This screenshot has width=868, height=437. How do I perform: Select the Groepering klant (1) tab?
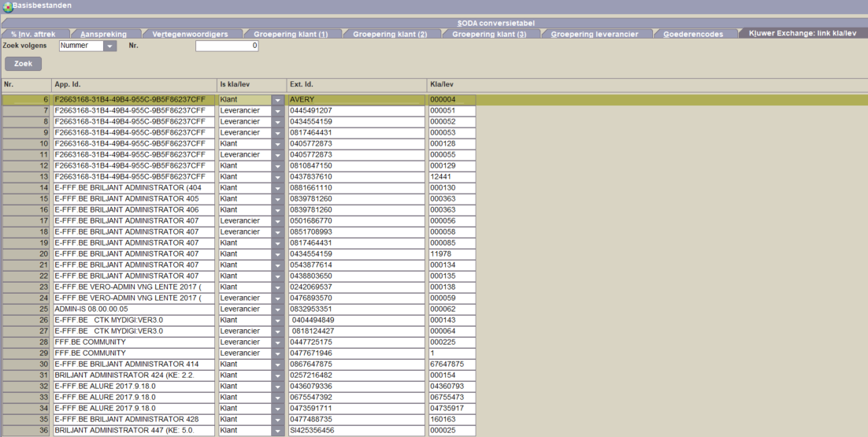pyautogui.click(x=290, y=34)
